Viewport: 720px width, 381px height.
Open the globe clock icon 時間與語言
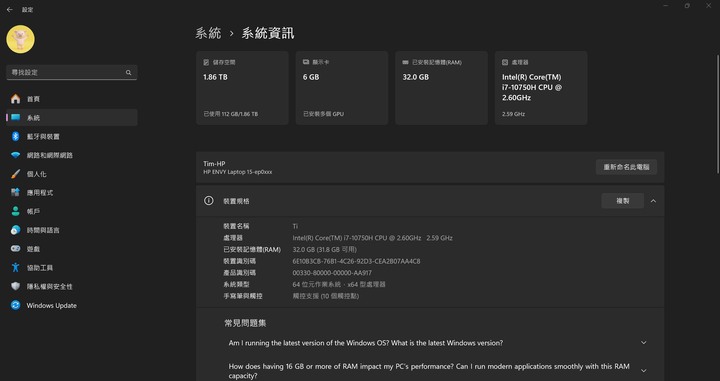click(16, 230)
